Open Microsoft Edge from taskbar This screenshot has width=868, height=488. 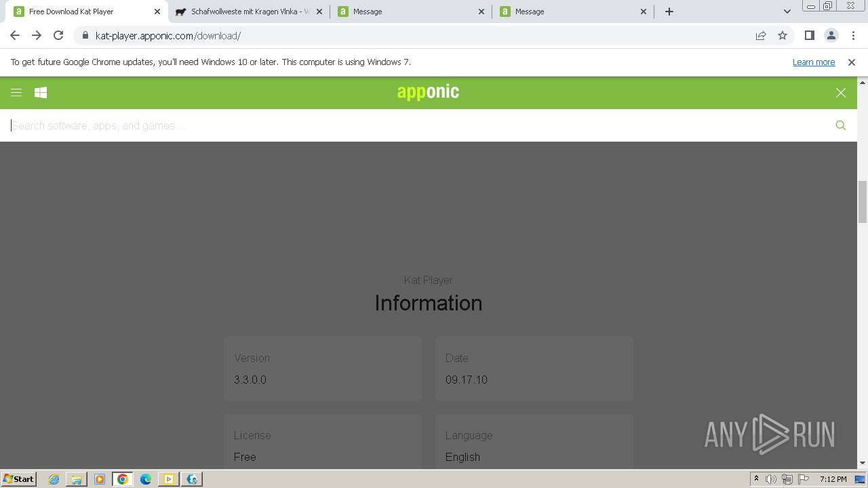point(146,479)
